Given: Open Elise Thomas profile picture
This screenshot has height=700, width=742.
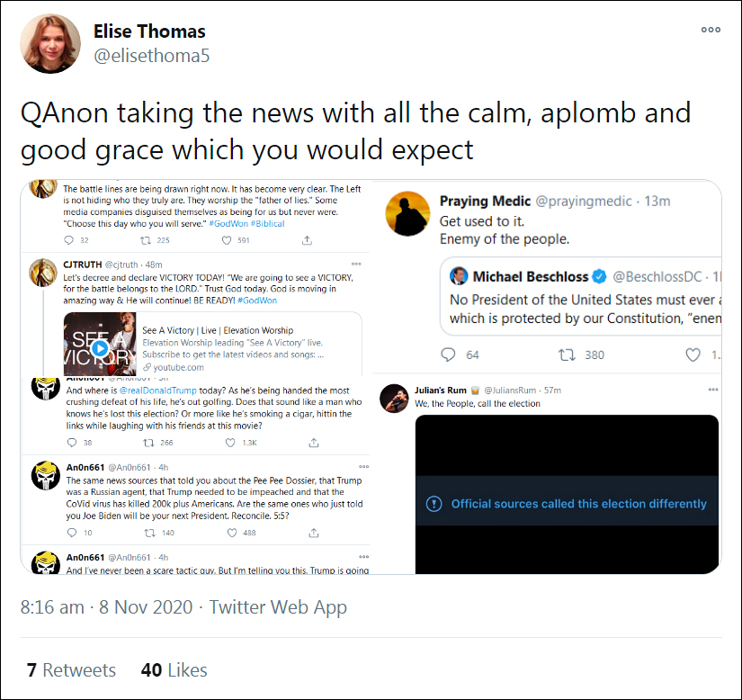Looking at the screenshot, I should click(x=50, y=43).
